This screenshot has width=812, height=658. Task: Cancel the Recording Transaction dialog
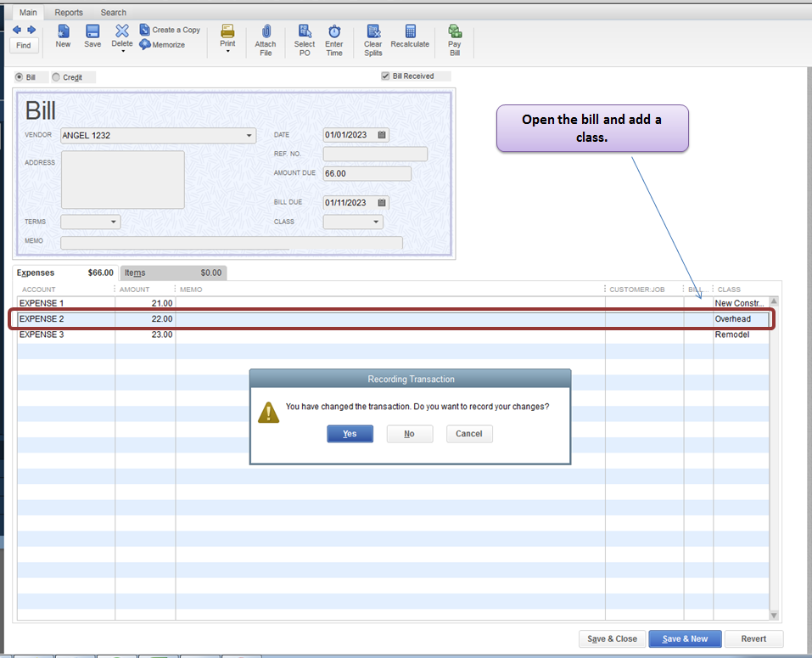tap(469, 434)
